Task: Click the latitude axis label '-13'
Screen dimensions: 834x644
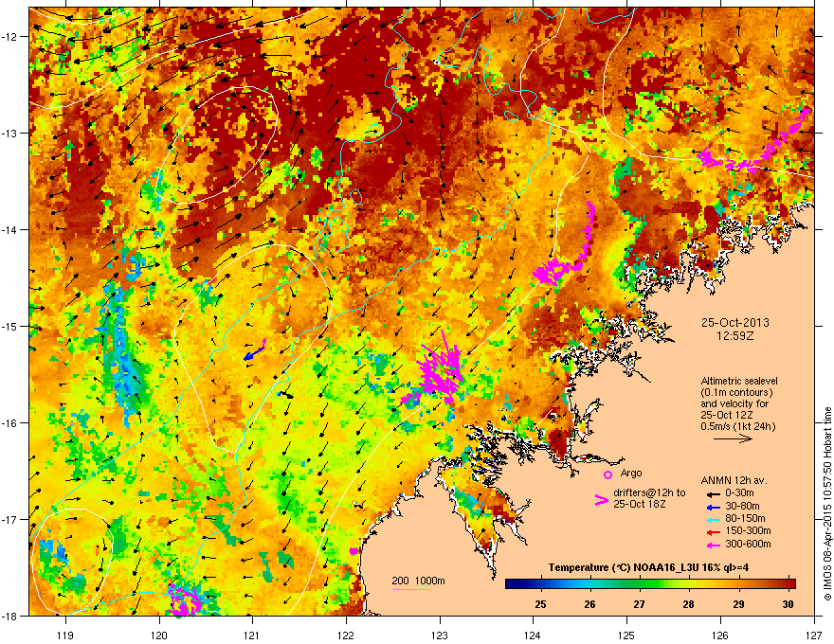Action: (10, 133)
